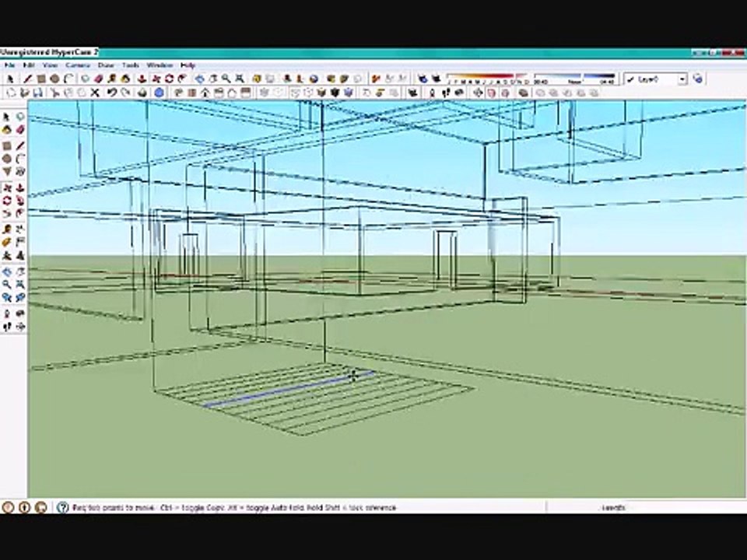Click the status bar help question icon
The image size is (747, 560).
point(62,507)
